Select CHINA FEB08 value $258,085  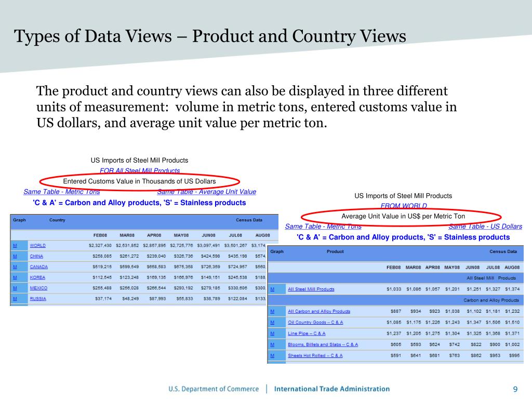tap(102, 256)
